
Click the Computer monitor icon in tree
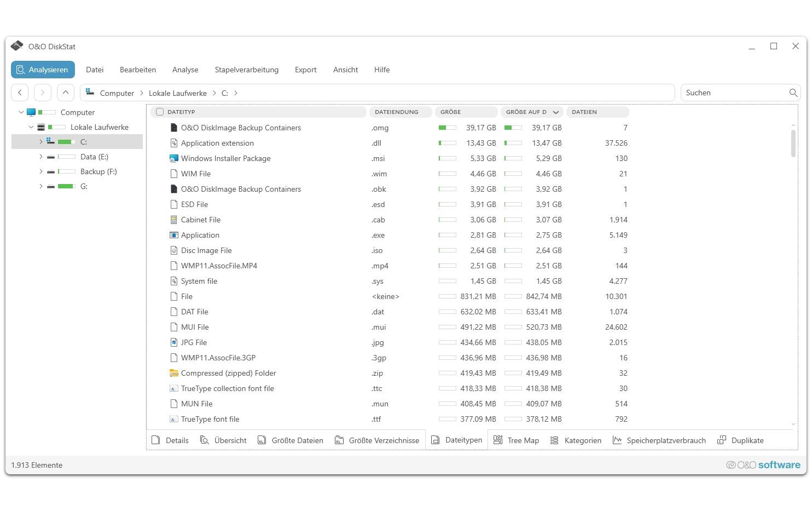31,112
